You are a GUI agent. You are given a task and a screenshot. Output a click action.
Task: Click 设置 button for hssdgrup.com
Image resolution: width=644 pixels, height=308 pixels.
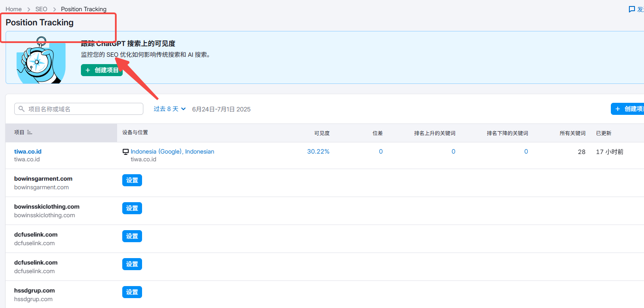[x=132, y=292]
